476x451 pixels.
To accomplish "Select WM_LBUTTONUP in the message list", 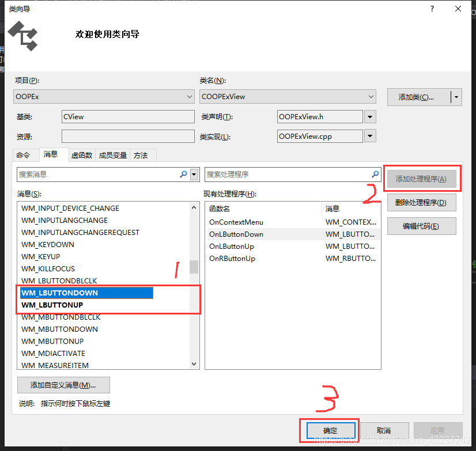I will (x=52, y=305).
